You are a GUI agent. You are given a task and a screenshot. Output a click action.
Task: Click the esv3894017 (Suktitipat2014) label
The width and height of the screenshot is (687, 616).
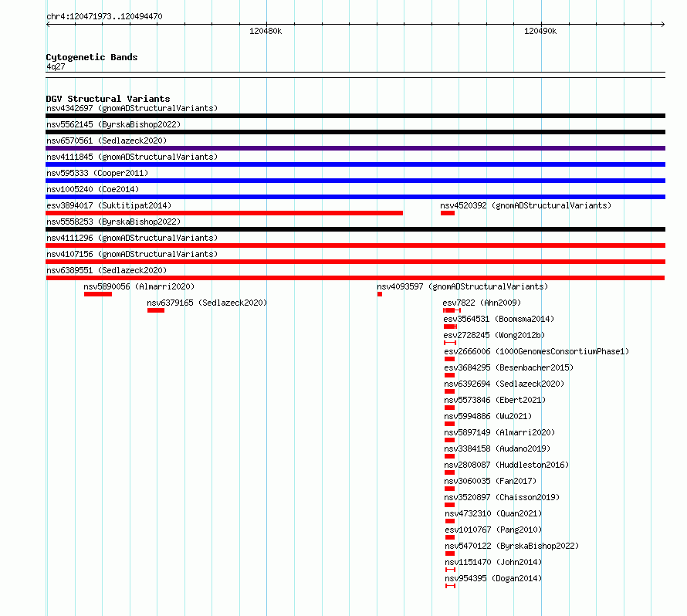pyautogui.click(x=109, y=205)
